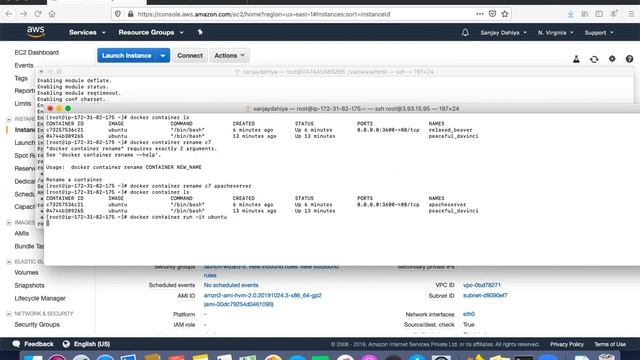Open the page actions three-dot menu
This screenshot has height=360, width=640.
[x=480, y=14]
